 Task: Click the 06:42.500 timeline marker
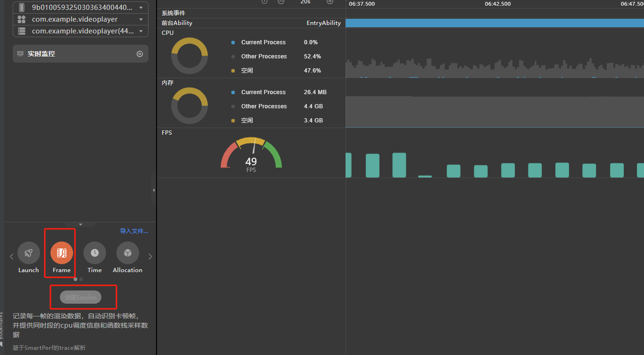[x=498, y=4]
